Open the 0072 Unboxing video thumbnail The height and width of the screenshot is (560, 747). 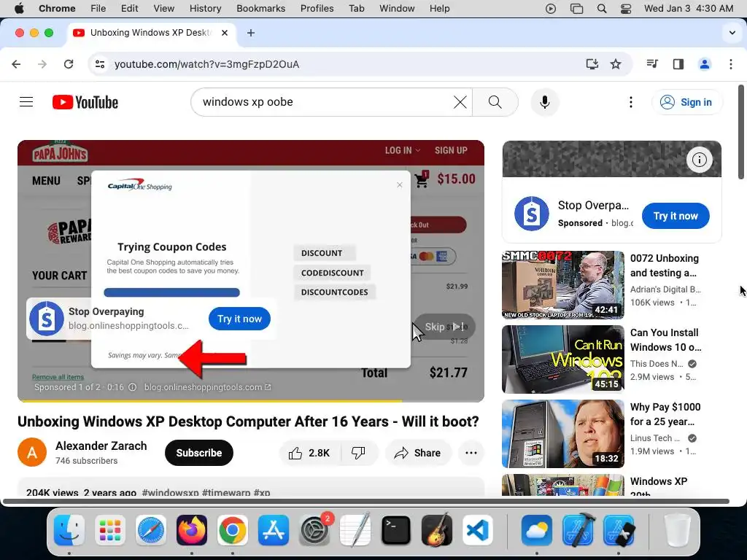tap(562, 285)
